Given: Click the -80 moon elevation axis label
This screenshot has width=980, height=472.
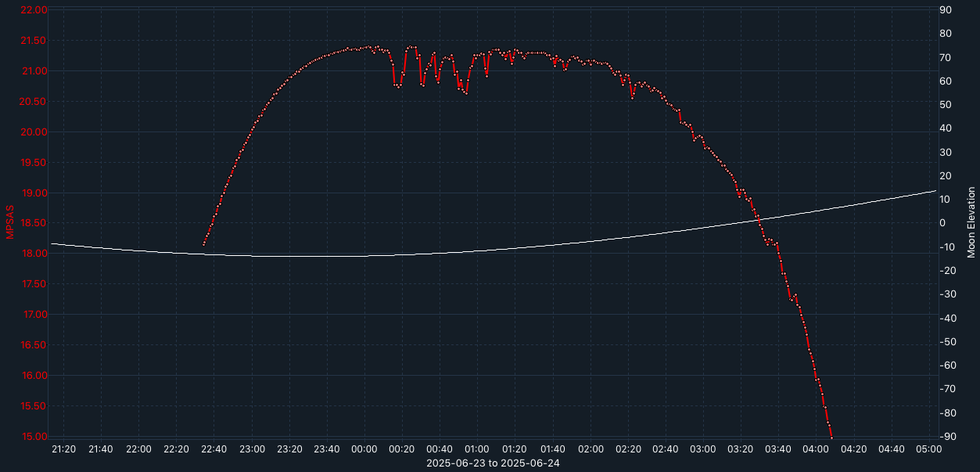Looking at the screenshot, I should [x=946, y=413].
